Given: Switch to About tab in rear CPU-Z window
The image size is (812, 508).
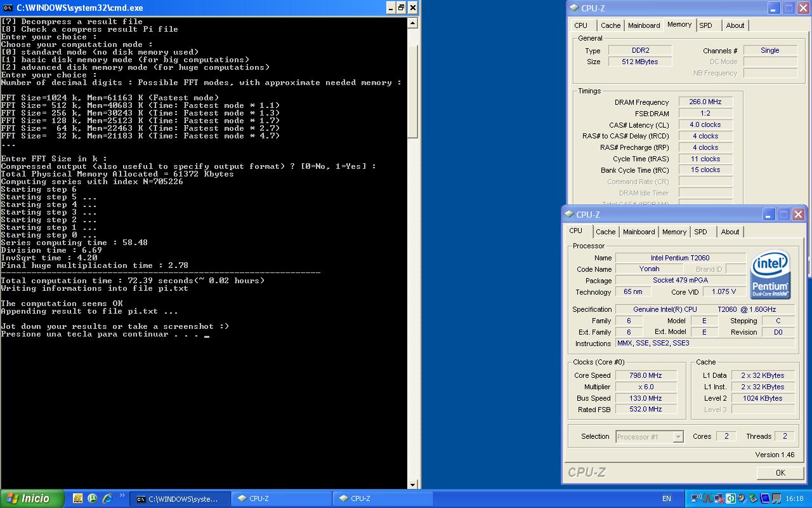Looking at the screenshot, I should point(735,25).
